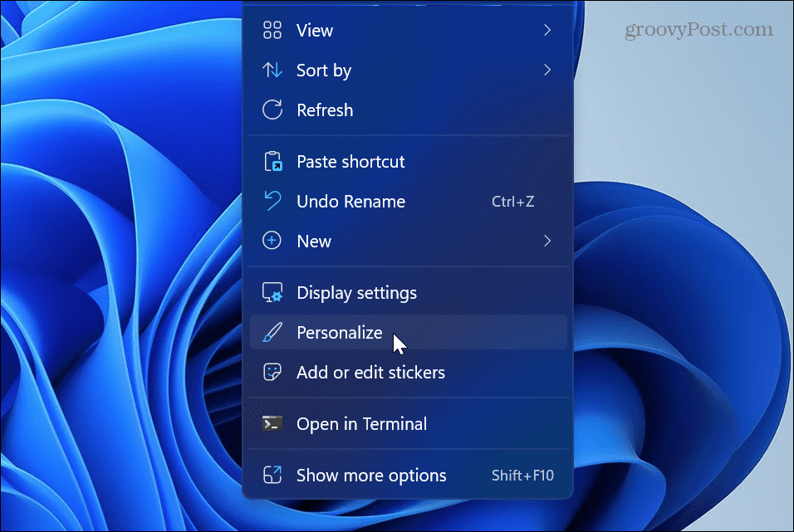Expand the View submenu chevron
The image size is (794, 532).
click(547, 30)
